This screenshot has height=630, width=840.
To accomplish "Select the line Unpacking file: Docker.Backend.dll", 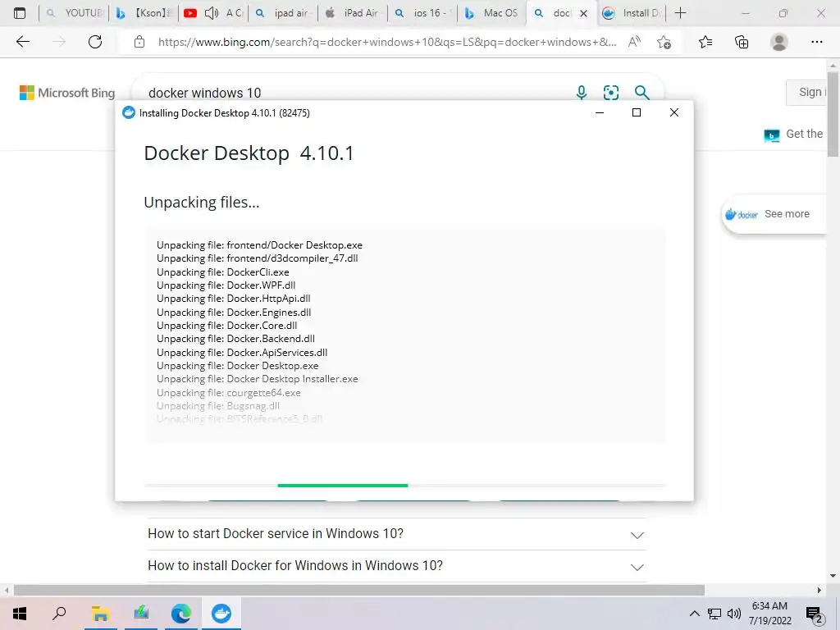I will (x=235, y=339).
